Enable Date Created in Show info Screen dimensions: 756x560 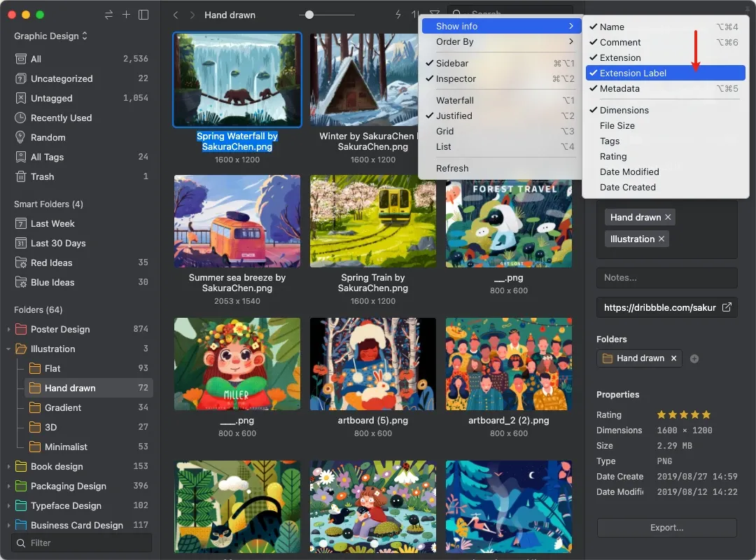(x=666, y=187)
